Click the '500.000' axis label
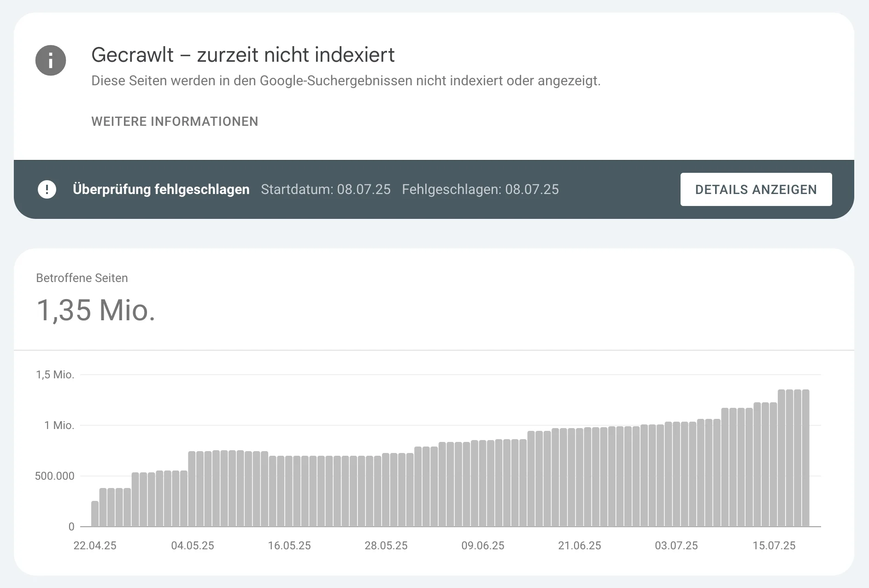 pyautogui.click(x=54, y=476)
